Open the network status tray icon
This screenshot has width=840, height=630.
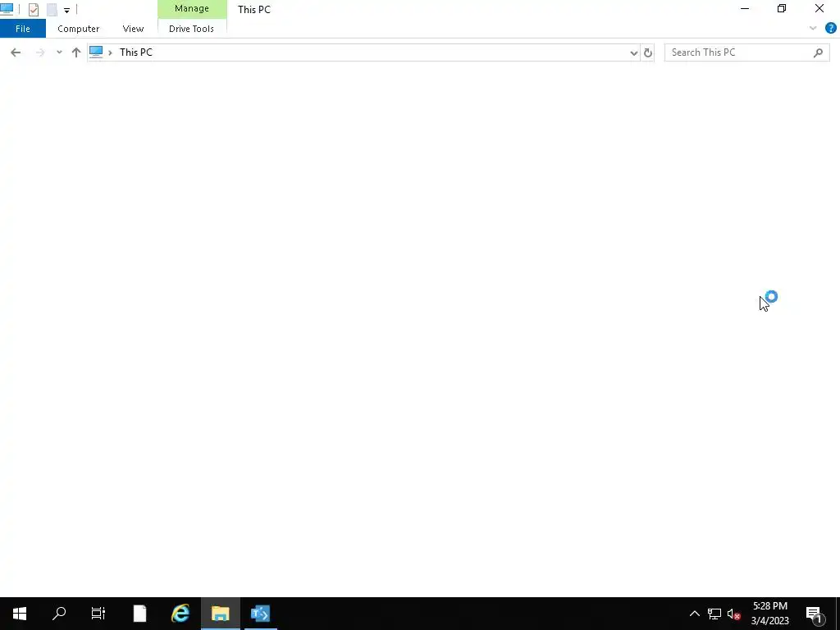(x=714, y=614)
